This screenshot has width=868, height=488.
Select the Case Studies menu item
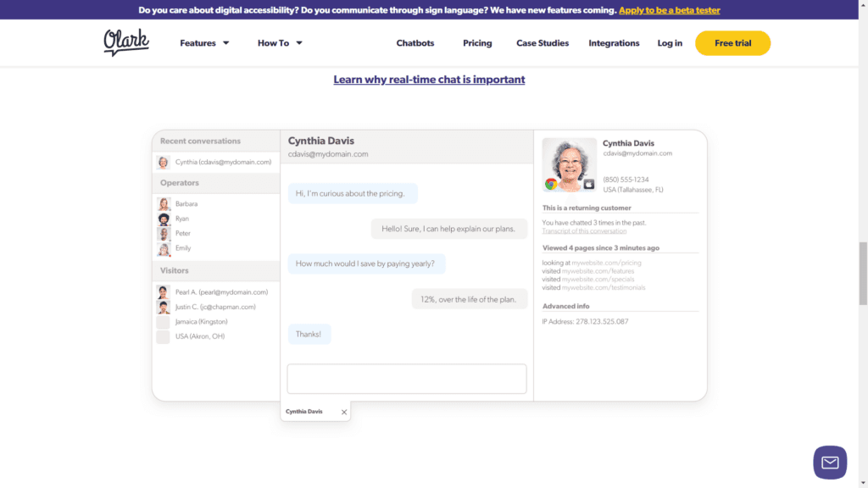pyautogui.click(x=542, y=43)
